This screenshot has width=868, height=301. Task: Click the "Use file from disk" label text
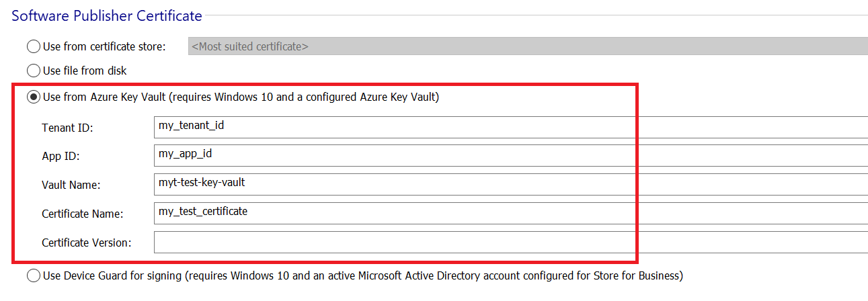point(85,71)
